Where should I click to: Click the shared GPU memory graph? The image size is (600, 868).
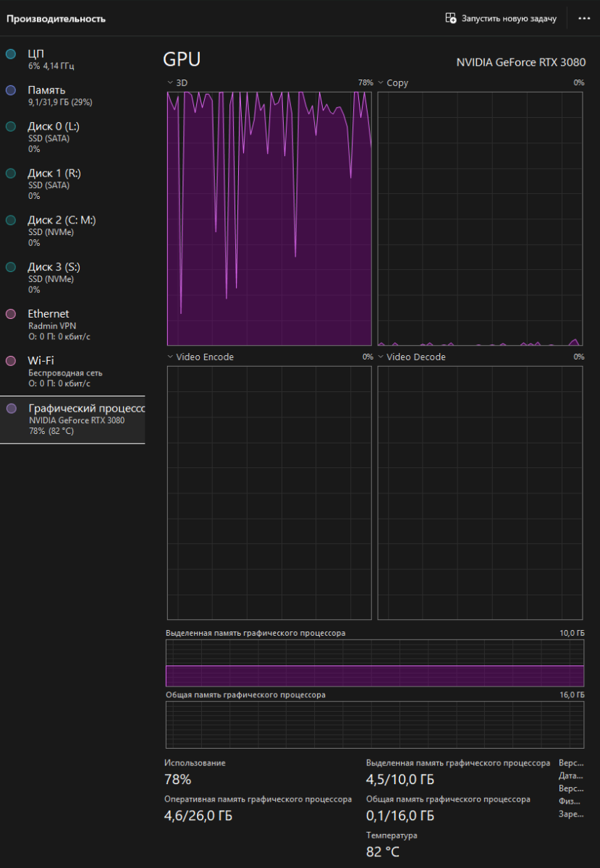click(375, 725)
